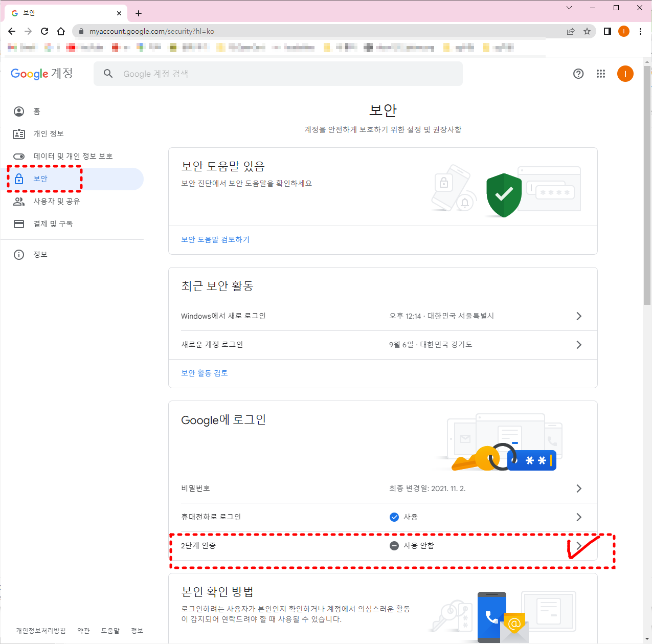Click 보안 활동 검토 link
The width and height of the screenshot is (652, 644).
(x=205, y=373)
